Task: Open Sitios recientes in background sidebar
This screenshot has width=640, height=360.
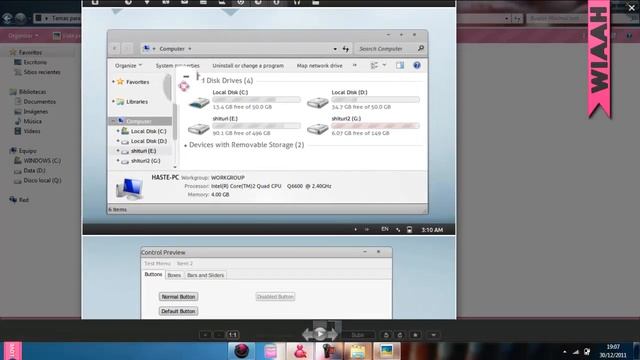Action: point(42,72)
